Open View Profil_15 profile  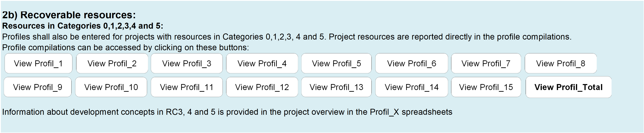(486, 87)
